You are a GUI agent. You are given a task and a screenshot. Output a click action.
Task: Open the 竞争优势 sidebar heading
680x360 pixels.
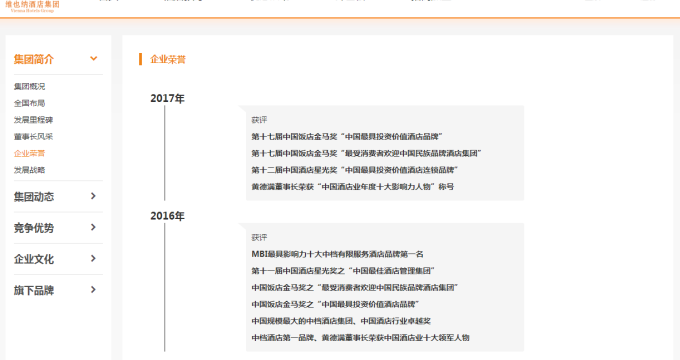pyautogui.click(x=34, y=228)
